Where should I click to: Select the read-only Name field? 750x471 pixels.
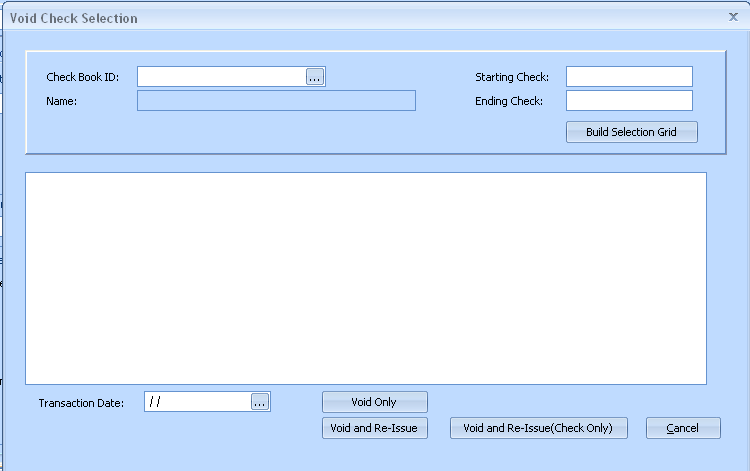coord(275,101)
